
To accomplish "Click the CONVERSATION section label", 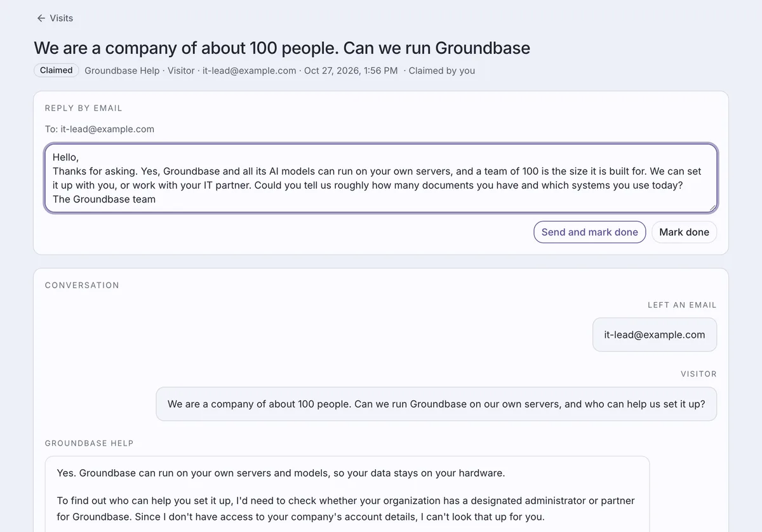I will 82,285.
